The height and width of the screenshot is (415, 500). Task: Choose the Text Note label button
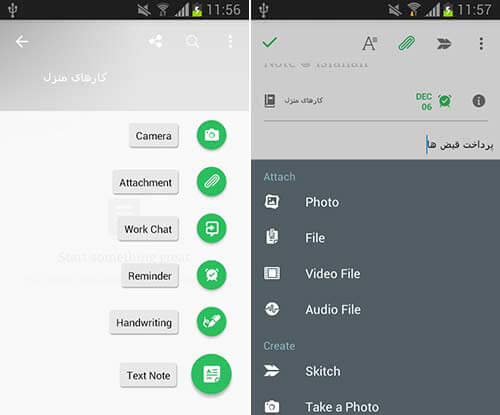pyautogui.click(x=148, y=375)
